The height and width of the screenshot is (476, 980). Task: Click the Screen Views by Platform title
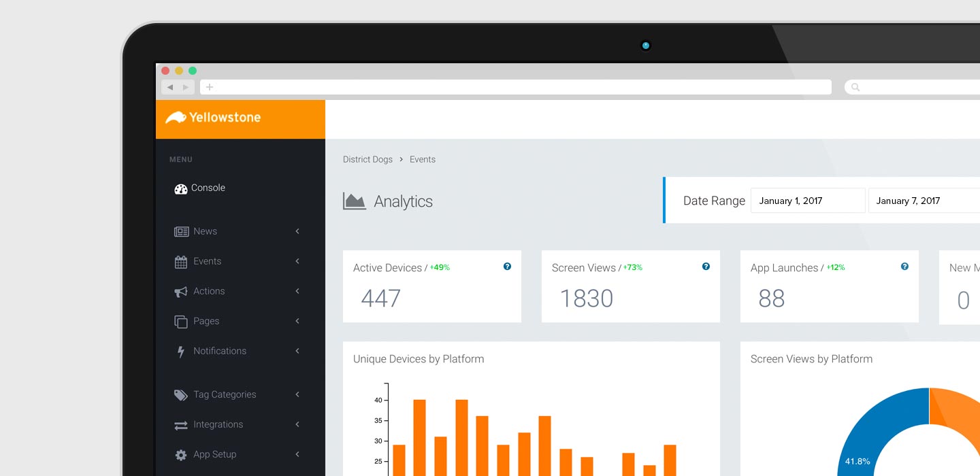(x=811, y=359)
